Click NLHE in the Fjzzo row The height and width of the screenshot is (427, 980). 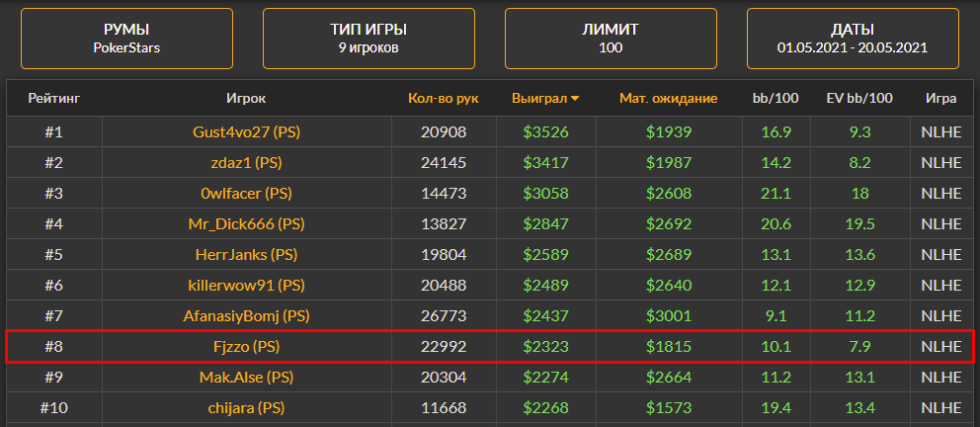941,346
